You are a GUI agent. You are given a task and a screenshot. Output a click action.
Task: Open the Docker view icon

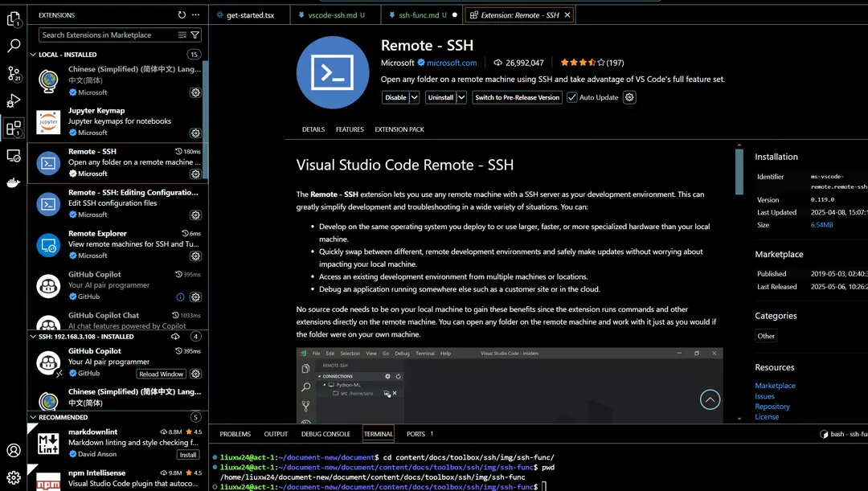tap(14, 182)
